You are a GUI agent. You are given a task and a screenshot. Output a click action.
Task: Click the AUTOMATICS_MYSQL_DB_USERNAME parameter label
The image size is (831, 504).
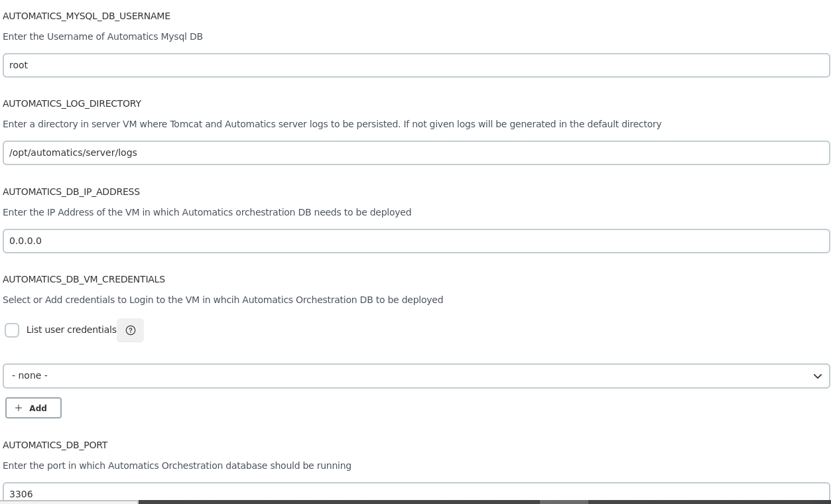[x=86, y=16]
